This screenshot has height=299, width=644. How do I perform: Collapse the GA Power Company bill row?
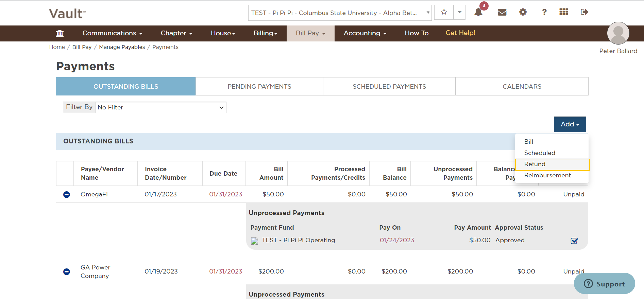point(67,271)
